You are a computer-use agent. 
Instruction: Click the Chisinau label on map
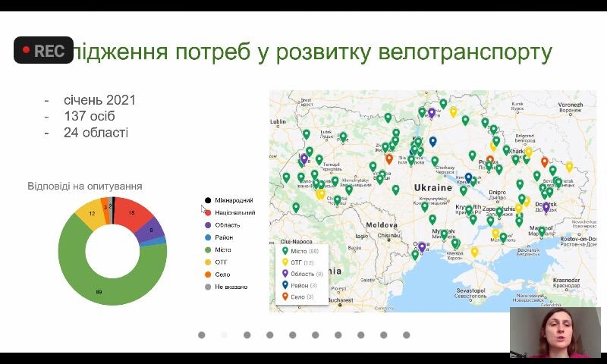pos(388,235)
